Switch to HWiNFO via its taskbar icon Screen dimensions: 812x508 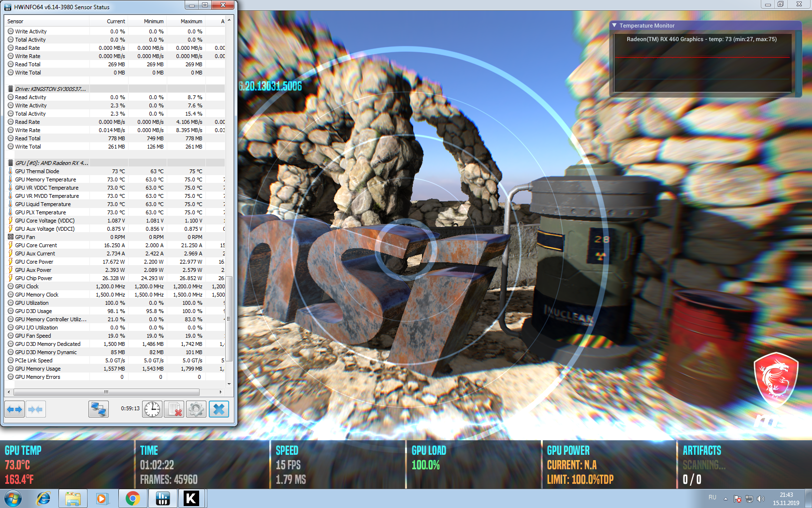click(x=163, y=498)
